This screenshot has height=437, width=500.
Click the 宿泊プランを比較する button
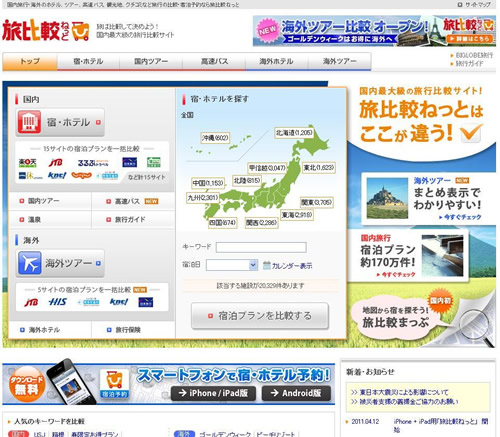(x=260, y=315)
